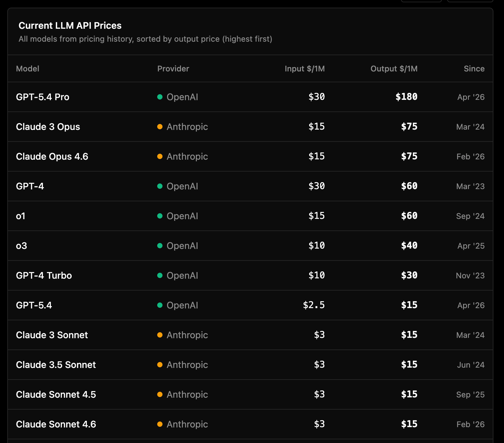Sort by the Provider column header

point(173,68)
